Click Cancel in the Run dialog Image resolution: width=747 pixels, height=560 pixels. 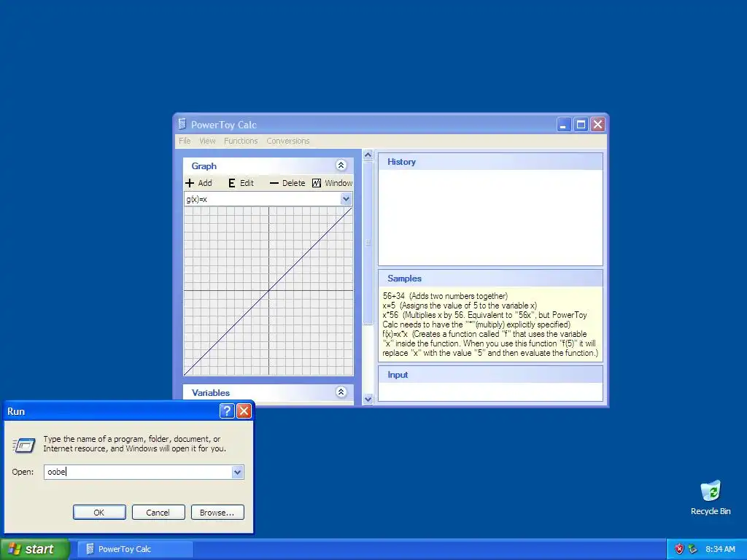pos(158,513)
